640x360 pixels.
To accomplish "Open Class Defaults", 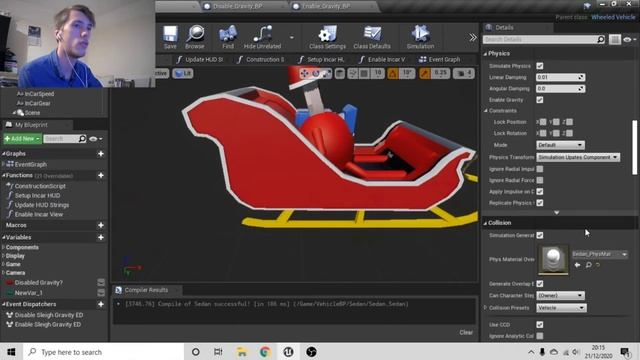I will [372, 37].
